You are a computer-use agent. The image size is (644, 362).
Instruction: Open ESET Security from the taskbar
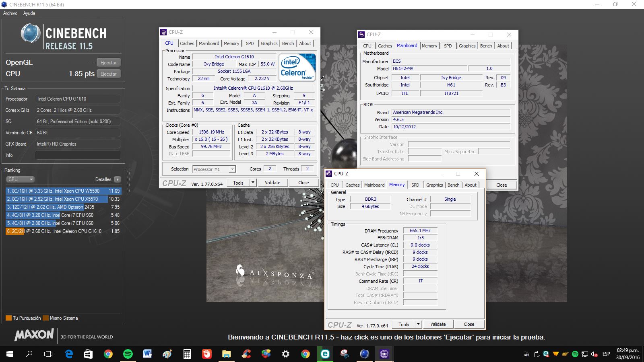[325, 354]
